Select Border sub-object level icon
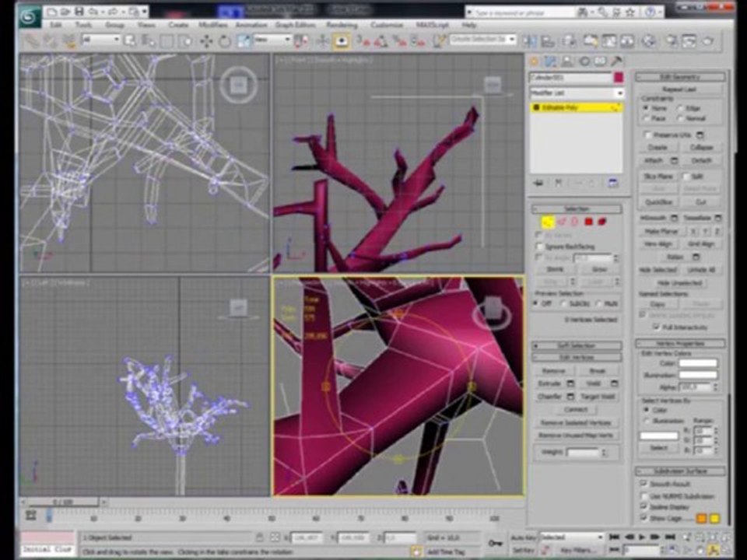747x560 pixels. [x=574, y=222]
